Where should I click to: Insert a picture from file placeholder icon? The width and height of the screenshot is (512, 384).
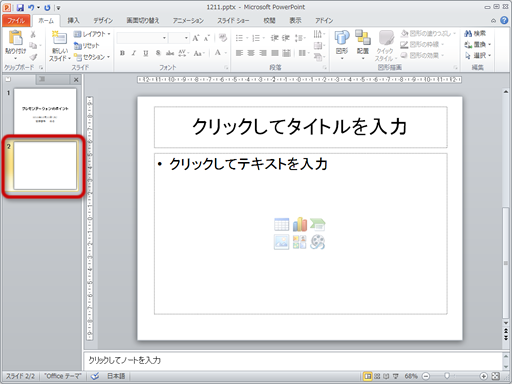click(281, 242)
